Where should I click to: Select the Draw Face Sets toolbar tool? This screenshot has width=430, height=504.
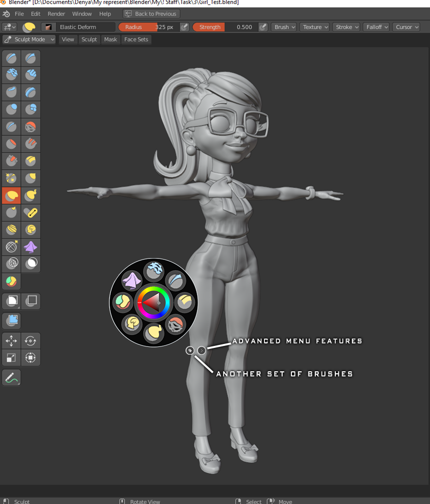pyautogui.click(x=11, y=282)
